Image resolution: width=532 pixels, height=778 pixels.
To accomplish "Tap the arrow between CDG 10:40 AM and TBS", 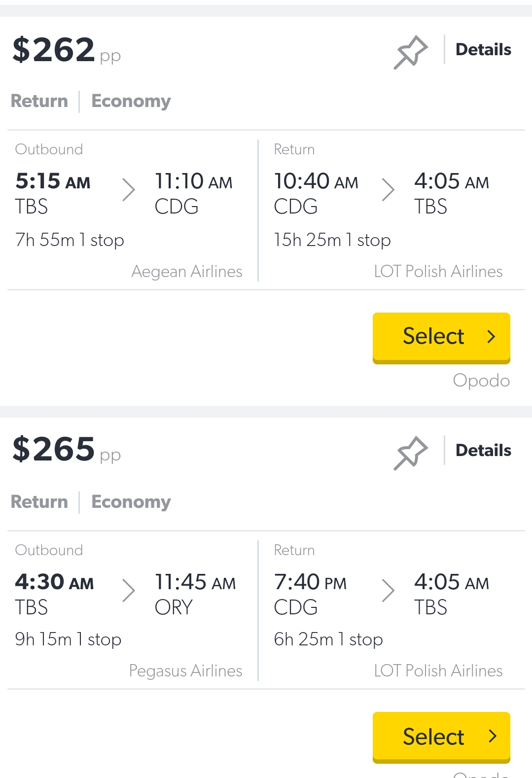I will pyautogui.click(x=388, y=190).
